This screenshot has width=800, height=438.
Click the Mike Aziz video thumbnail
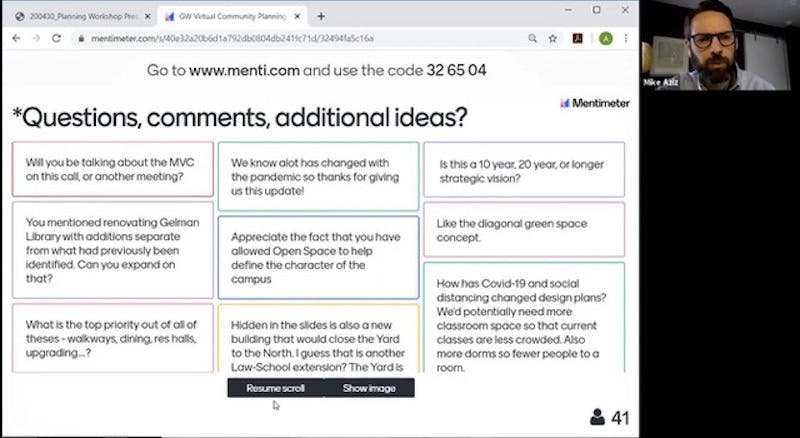(x=716, y=45)
